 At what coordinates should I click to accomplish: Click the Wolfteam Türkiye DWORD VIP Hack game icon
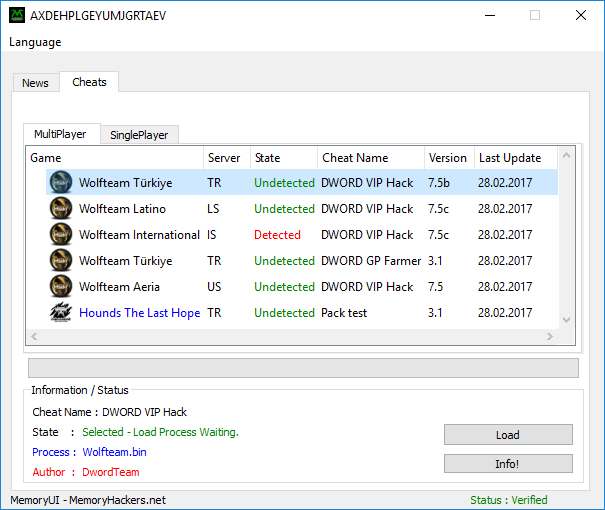point(61,182)
